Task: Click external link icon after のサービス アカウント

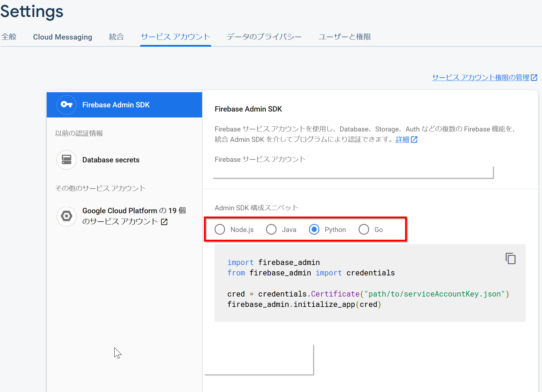Action: point(164,222)
